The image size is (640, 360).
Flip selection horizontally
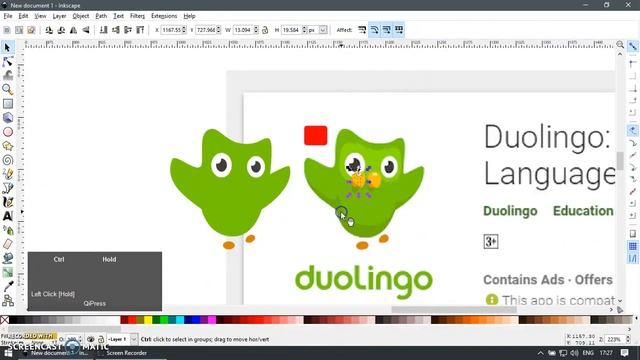73,30
